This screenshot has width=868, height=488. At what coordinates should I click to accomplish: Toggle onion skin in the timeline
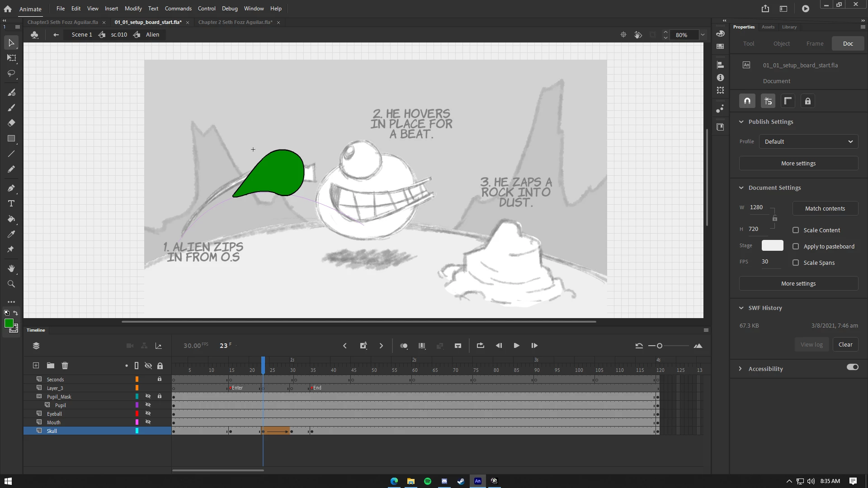point(404,346)
